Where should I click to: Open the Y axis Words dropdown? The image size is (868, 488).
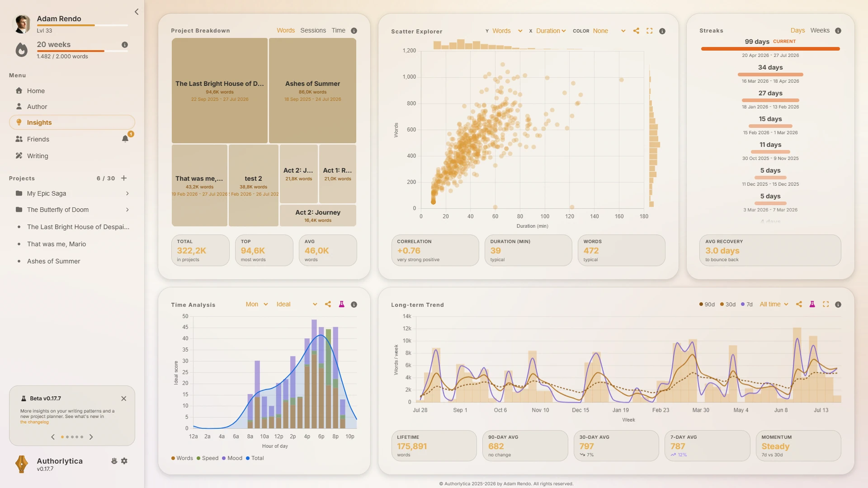pos(507,31)
